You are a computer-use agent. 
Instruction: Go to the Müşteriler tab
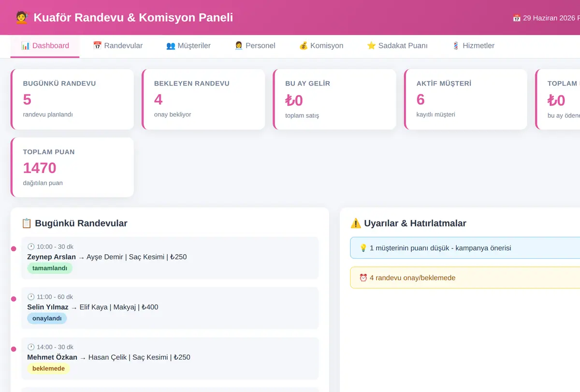(x=188, y=46)
